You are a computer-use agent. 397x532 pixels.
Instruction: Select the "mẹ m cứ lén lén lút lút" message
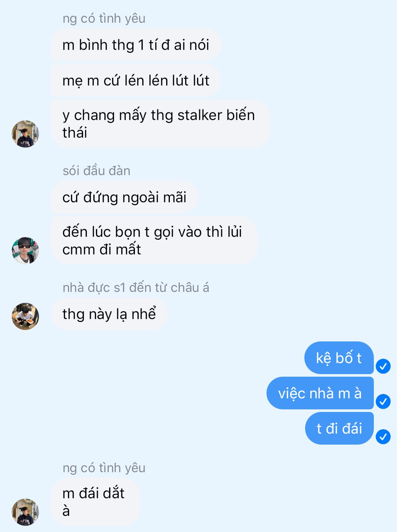point(136,80)
